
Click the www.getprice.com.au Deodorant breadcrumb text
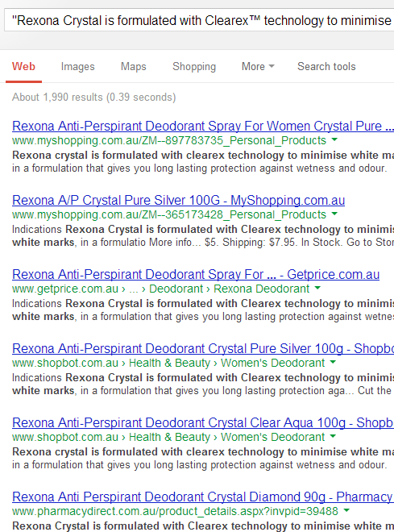(x=160, y=289)
